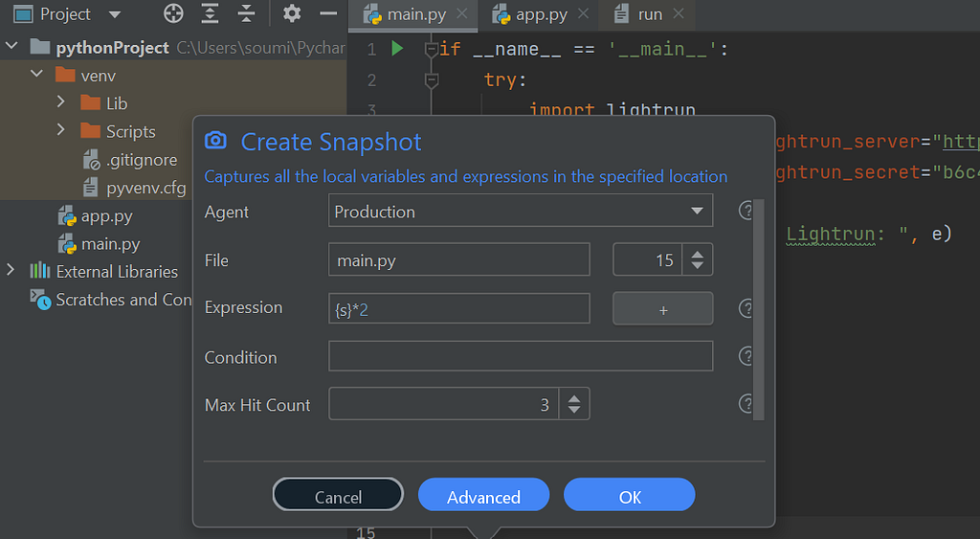This screenshot has height=539, width=980.
Task: Open main.py from project tree
Action: pos(111,244)
